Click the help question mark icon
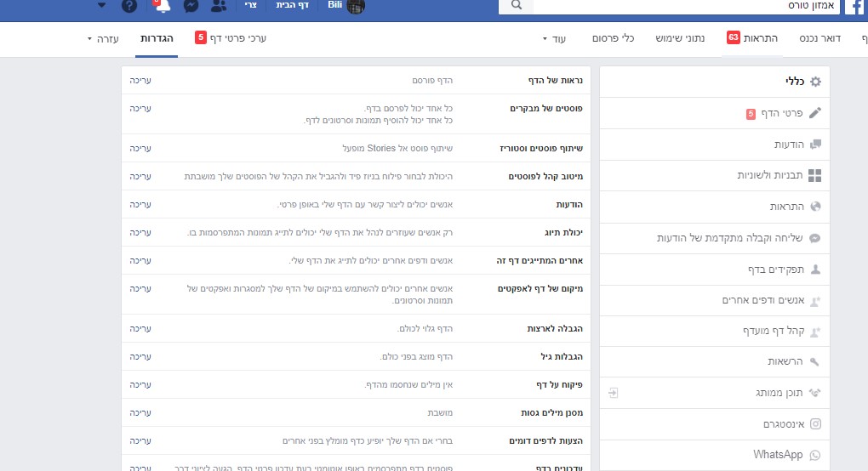 tap(129, 6)
